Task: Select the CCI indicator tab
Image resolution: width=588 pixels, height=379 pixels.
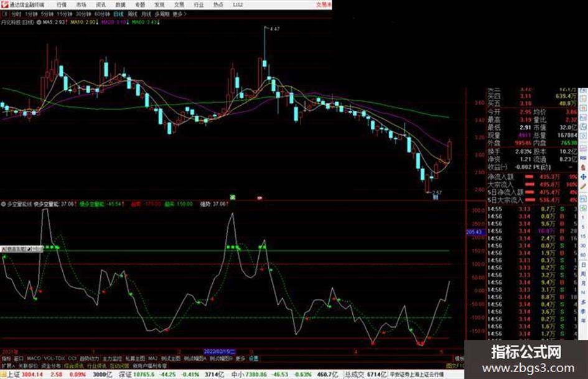Action: point(72,358)
